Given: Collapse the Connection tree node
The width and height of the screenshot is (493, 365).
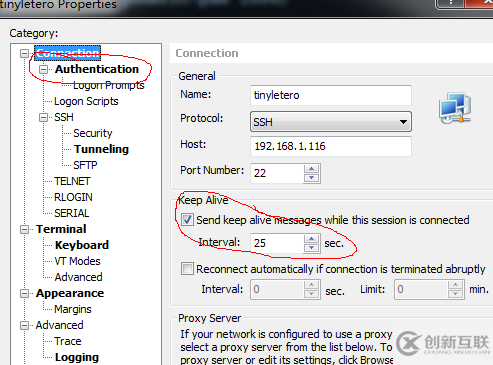Looking at the screenshot, I should point(24,53).
